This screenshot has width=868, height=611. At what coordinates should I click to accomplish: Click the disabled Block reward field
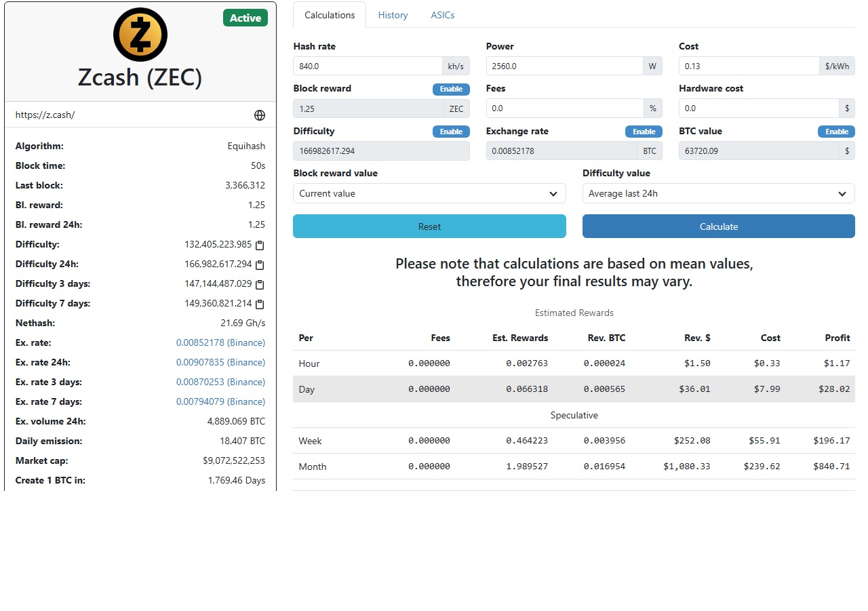tap(368, 109)
